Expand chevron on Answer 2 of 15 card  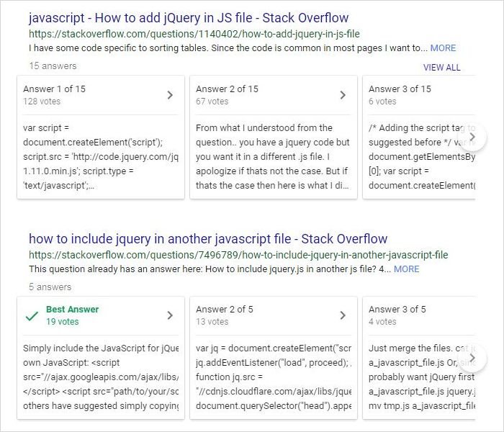pos(343,95)
